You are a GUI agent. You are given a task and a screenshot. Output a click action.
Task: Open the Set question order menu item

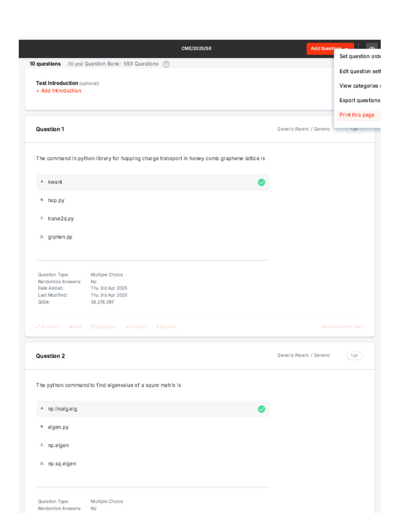(360, 57)
